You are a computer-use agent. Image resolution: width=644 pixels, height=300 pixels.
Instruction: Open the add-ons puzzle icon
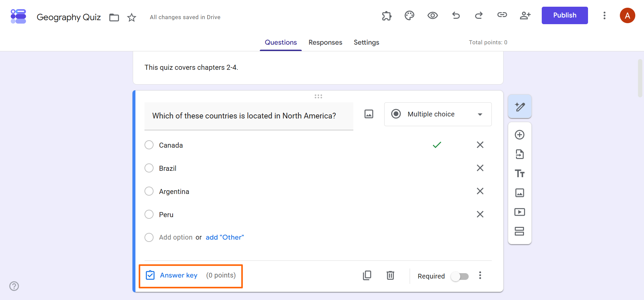point(387,15)
